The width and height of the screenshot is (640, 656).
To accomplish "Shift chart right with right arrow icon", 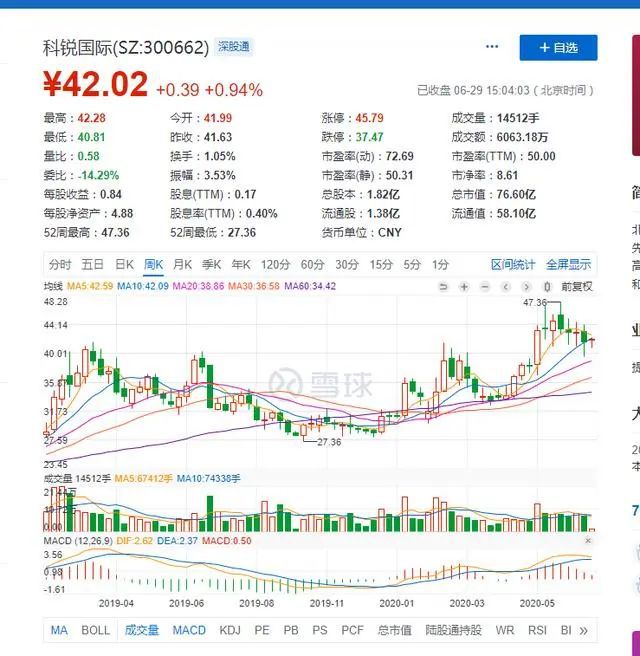I will tap(526, 287).
